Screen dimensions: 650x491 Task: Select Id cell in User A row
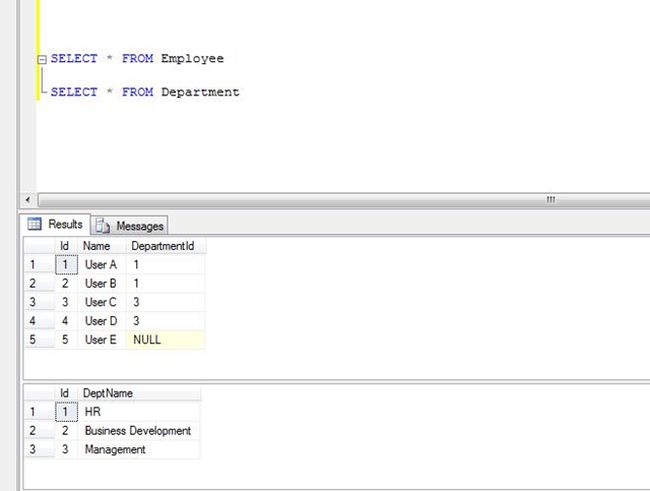point(66,265)
